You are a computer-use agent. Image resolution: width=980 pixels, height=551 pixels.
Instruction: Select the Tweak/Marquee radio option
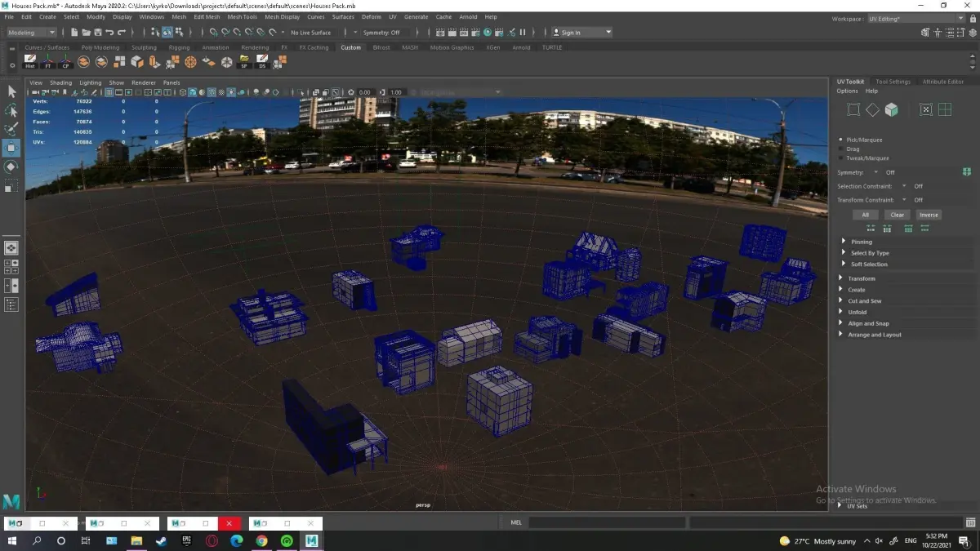click(842, 158)
